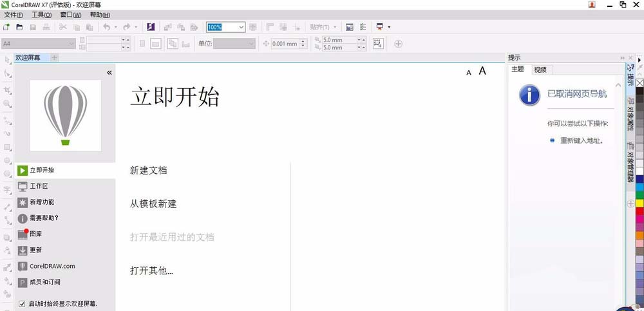The height and width of the screenshot is (311, 644).
Task: Click the Print icon in toolbar
Action: coord(46,27)
